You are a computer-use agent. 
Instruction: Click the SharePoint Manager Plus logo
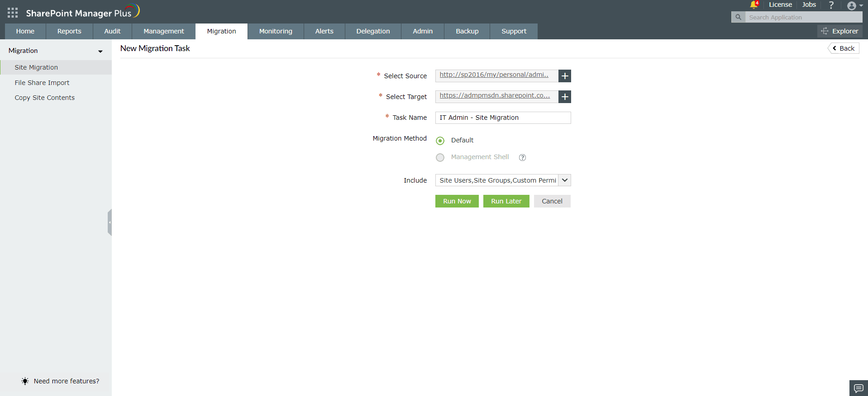(83, 12)
